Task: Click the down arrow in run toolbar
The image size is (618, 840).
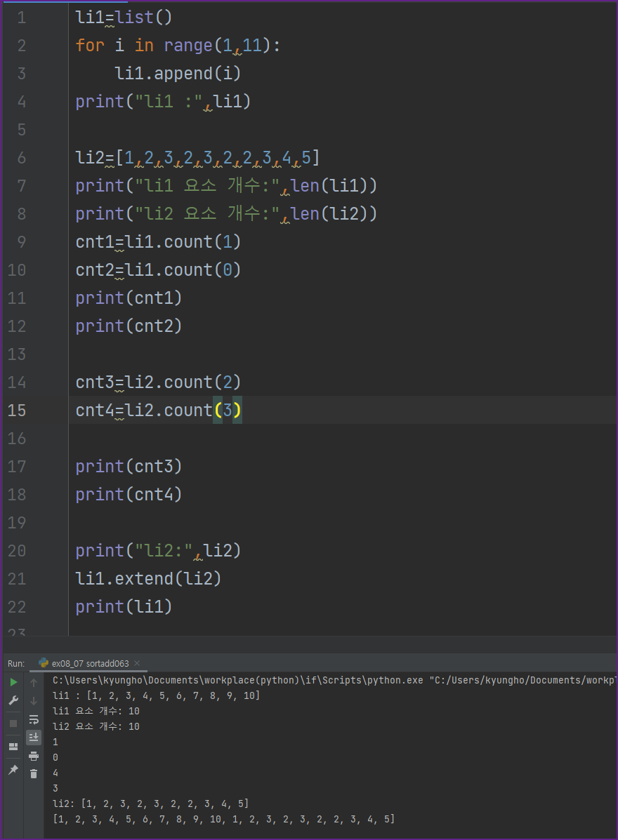Action: pos(34,701)
